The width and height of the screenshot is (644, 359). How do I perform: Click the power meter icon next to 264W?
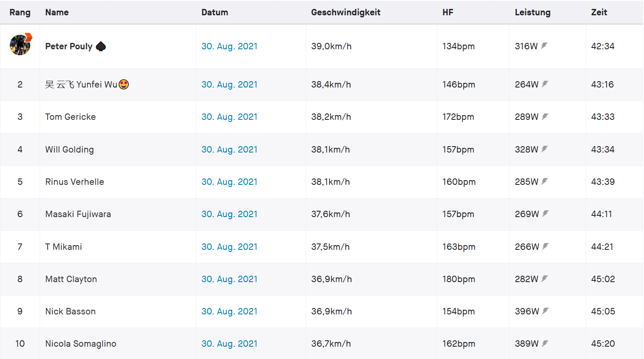click(x=545, y=84)
